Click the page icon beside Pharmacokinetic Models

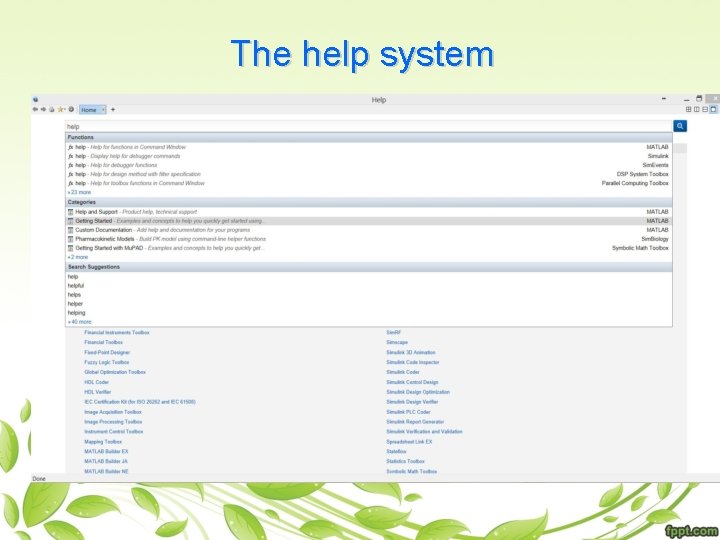coord(71,239)
